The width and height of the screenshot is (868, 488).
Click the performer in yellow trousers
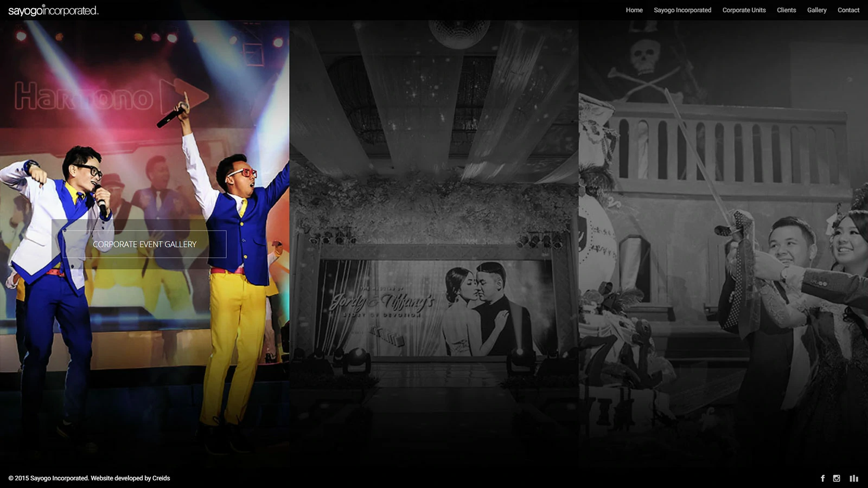coord(239,271)
